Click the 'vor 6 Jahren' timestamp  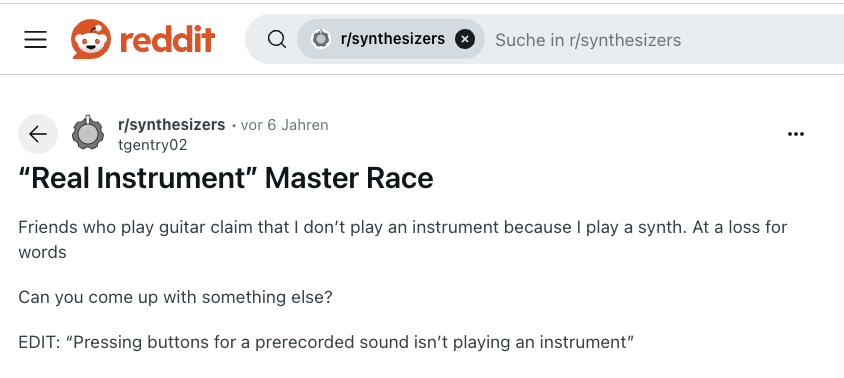point(284,125)
